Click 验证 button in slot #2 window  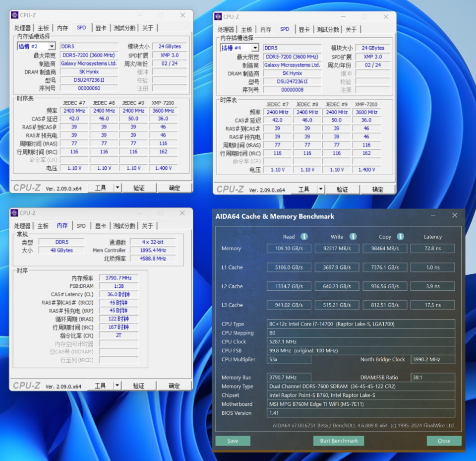[x=139, y=188]
